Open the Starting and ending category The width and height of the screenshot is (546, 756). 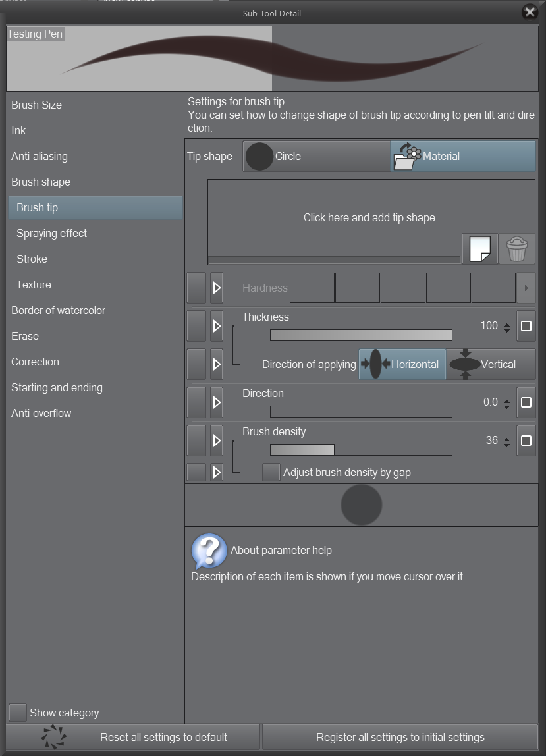point(96,388)
